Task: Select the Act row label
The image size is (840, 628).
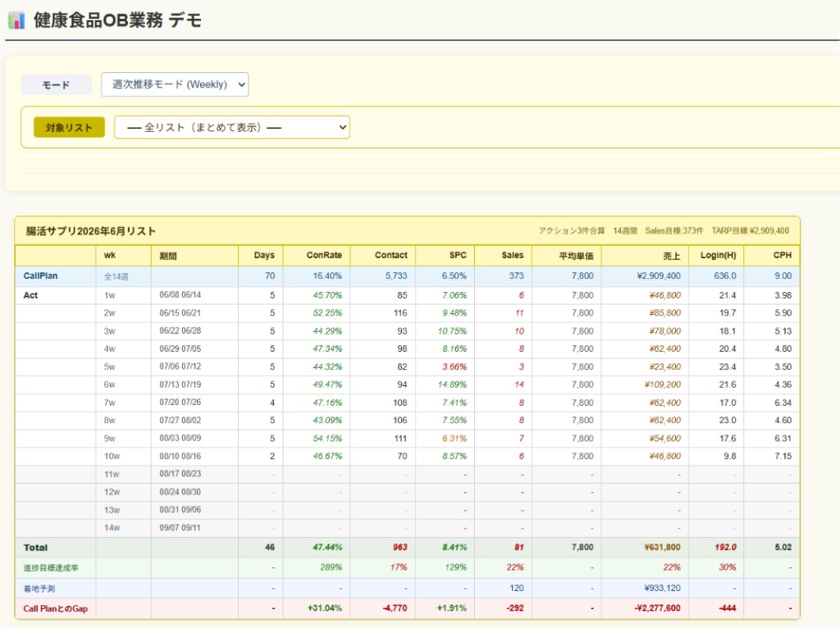Action: [x=30, y=295]
